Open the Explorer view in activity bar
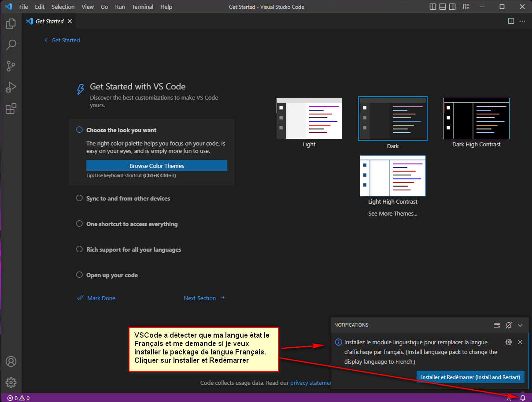This screenshot has height=402, width=532. click(11, 24)
